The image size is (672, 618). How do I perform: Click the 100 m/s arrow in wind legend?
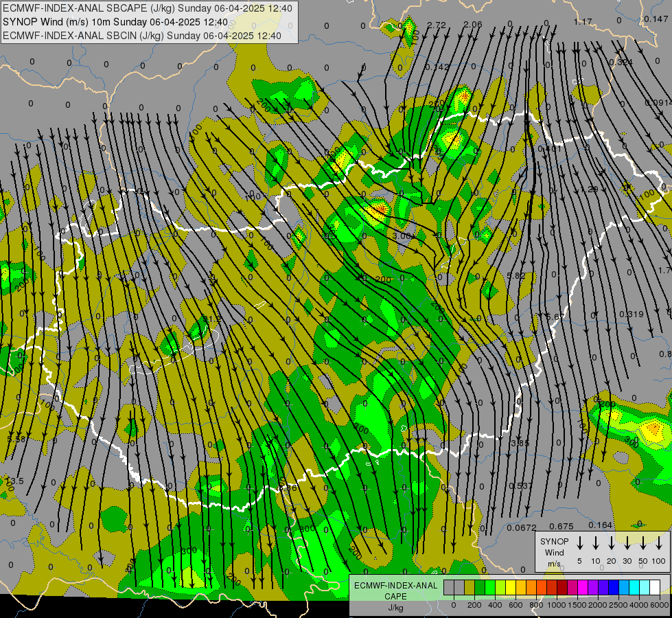tap(659, 542)
